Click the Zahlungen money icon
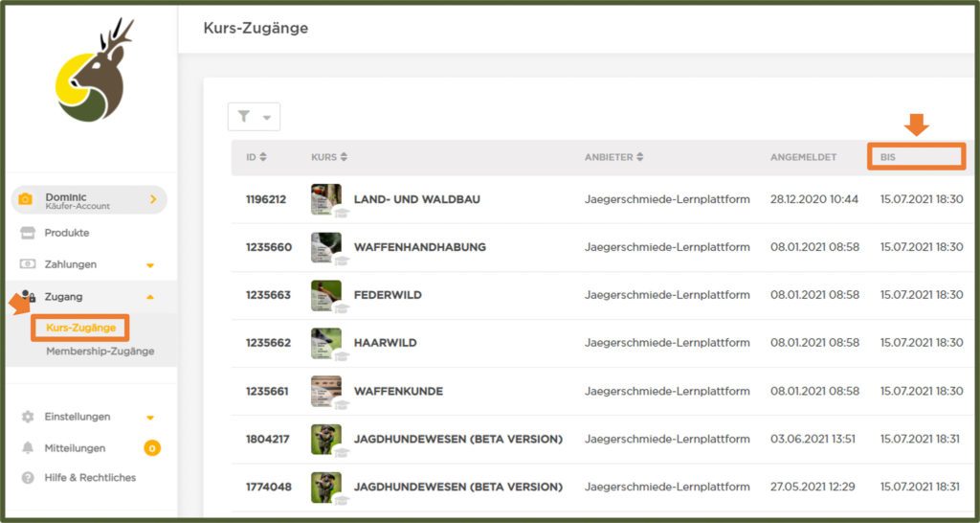This screenshot has width=980, height=523. tap(28, 264)
